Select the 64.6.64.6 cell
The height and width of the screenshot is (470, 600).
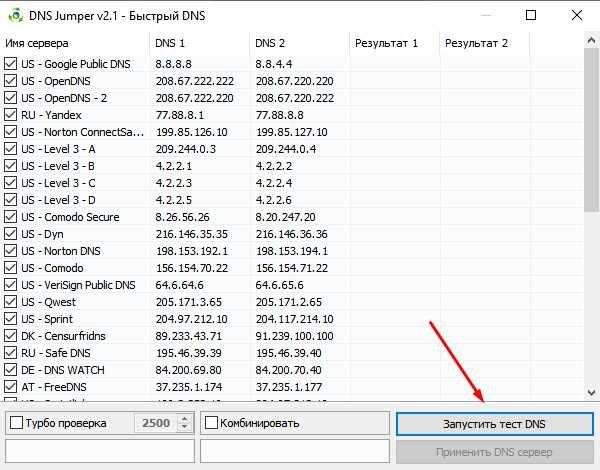pyautogui.click(x=179, y=285)
